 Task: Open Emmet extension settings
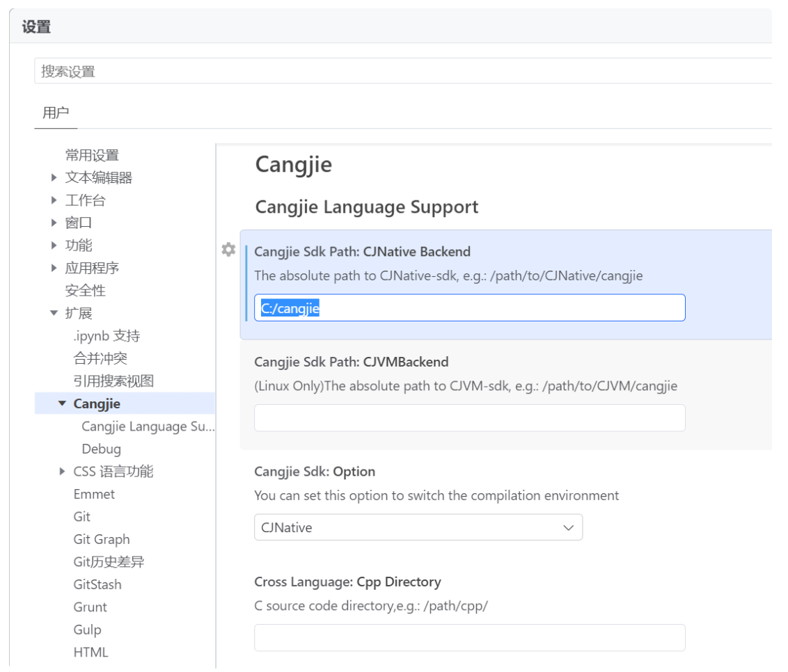(94, 494)
